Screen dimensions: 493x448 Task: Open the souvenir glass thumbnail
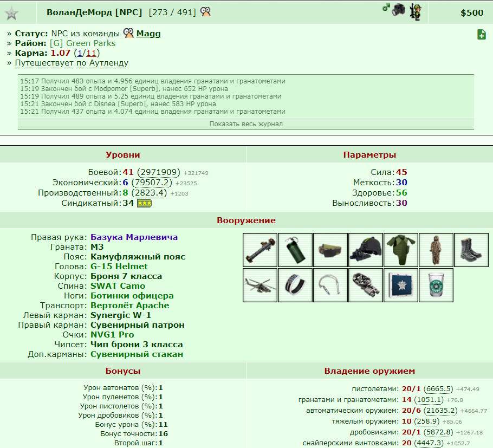click(x=436, y=285)
